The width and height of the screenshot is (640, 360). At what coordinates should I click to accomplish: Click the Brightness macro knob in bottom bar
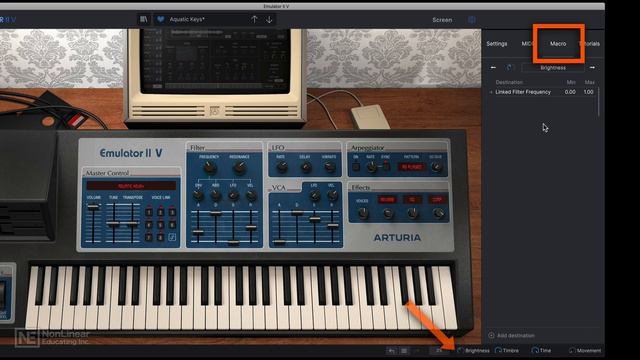tap(460, 351)
